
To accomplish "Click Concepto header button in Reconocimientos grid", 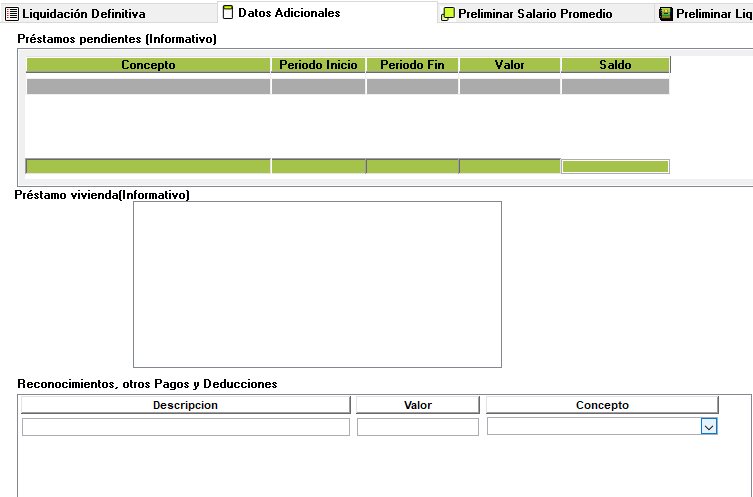I will (602, 405).
